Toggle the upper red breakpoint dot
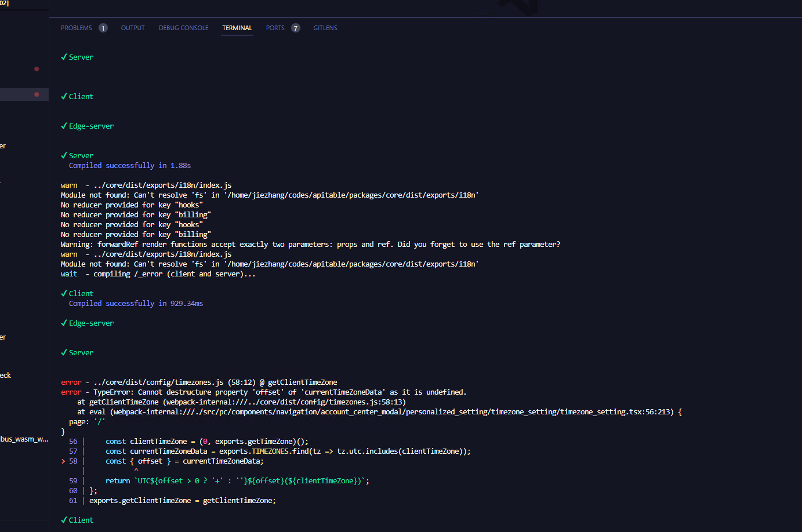The height and width of the screenshot is (532, 802). click(x=36, y=68)
